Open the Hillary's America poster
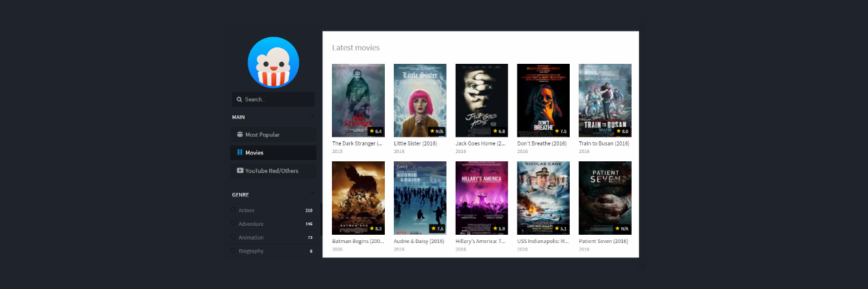This screenshot has width=868, height=289. (482, 198)
